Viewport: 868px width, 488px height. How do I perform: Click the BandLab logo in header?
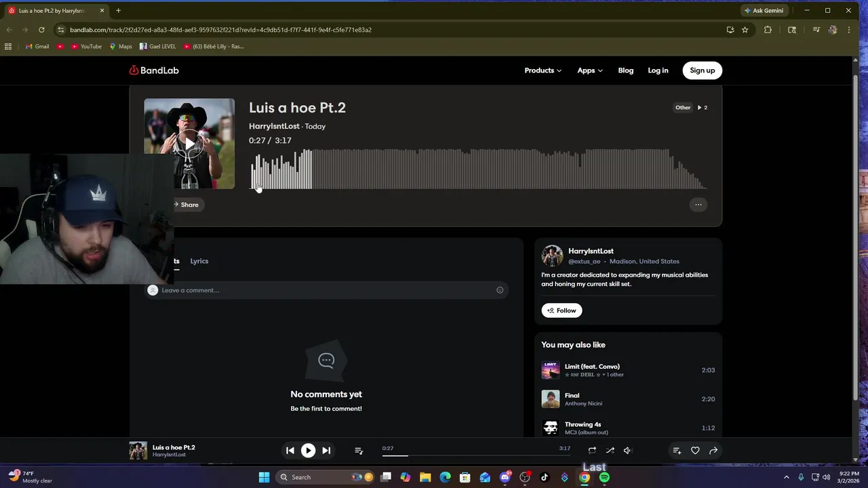pyautogui.click(x=154, y=70)
